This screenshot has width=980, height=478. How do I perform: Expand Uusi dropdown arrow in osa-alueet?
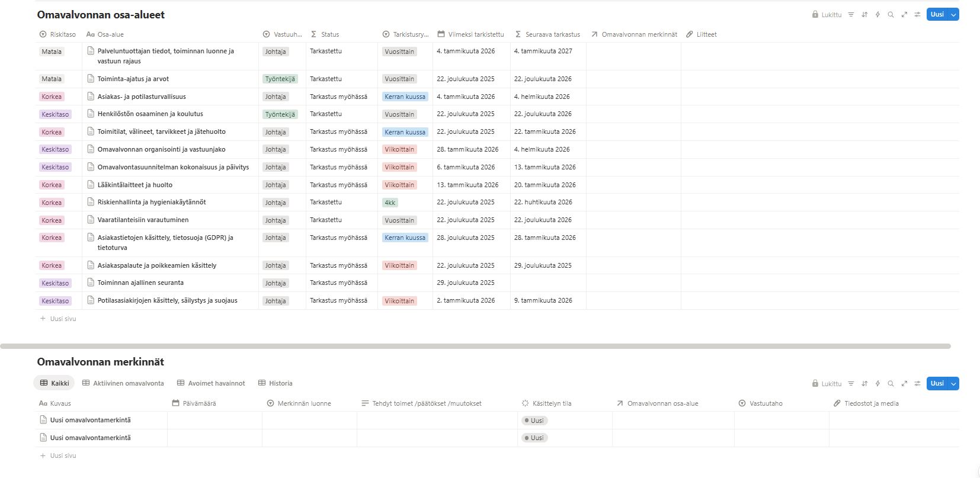[x=953, y=15]
